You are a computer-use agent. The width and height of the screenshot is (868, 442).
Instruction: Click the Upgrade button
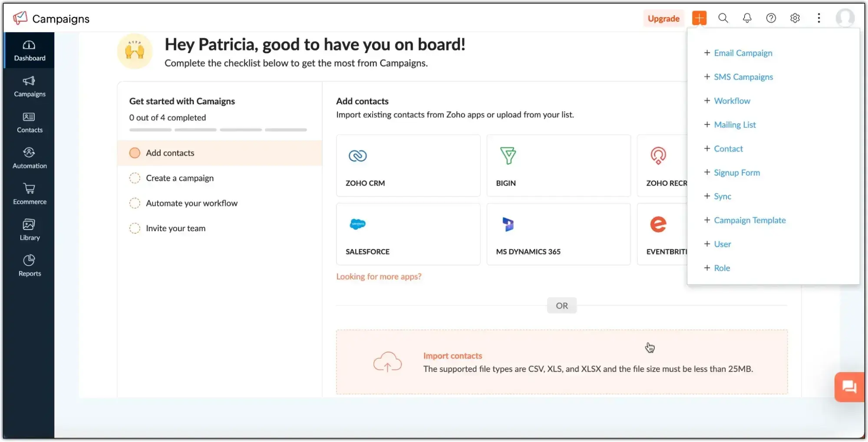pyautogui.click(x=663, y=18)
